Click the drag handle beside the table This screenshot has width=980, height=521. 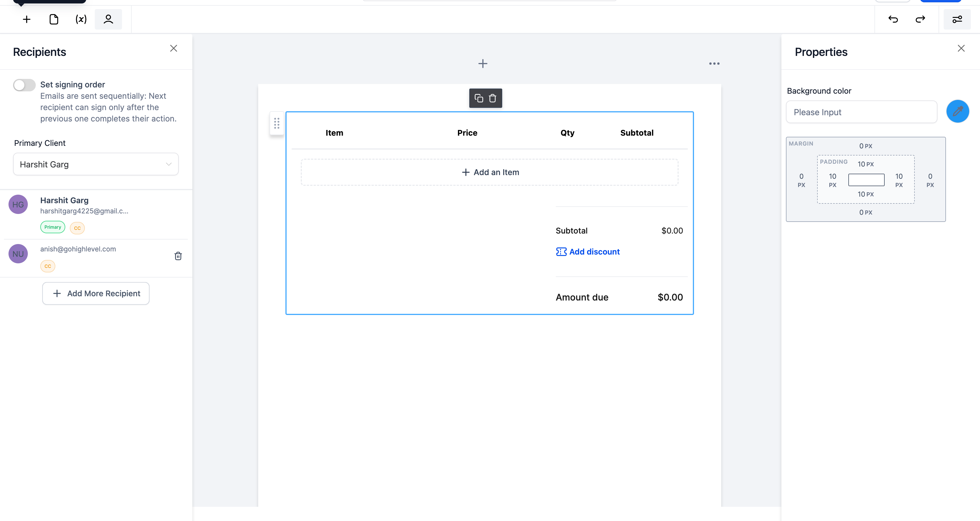pyautogui.click(x=277, y=123)
